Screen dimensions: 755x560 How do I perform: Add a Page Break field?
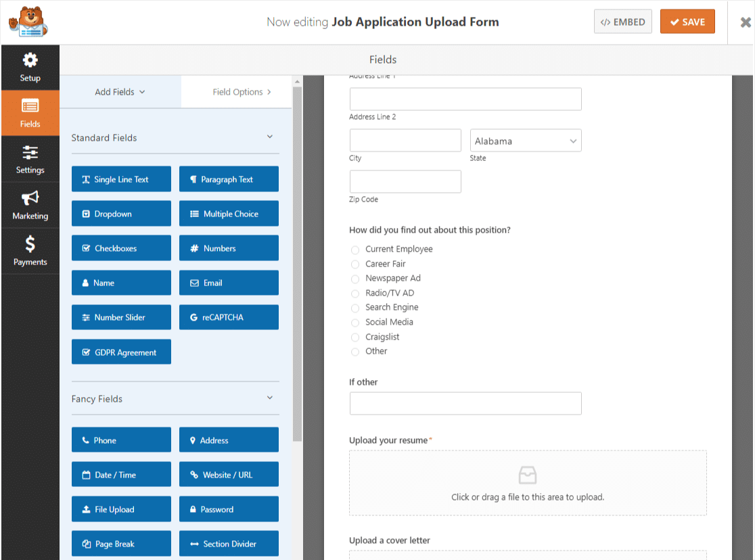pyautogui.click(x=121, y=544)
